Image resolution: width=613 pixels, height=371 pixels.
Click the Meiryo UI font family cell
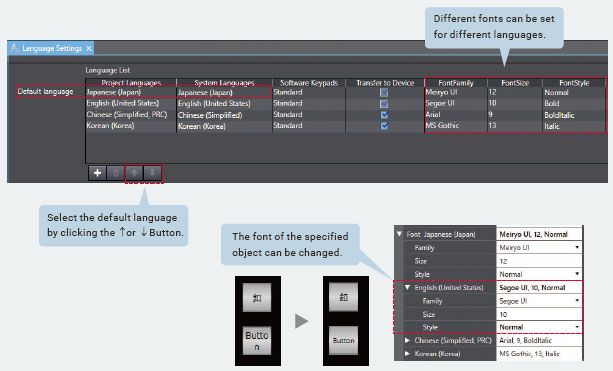click(456, 92)
